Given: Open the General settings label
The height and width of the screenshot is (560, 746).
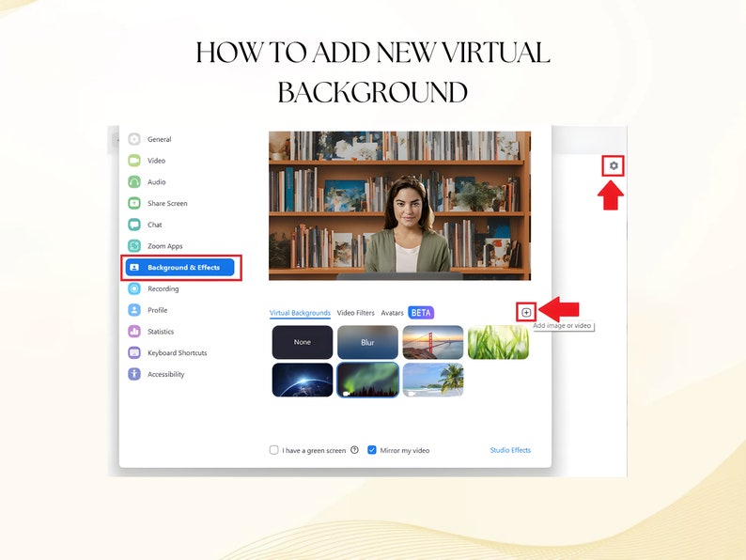Looking at the screenshot, I should click(160, 139).
